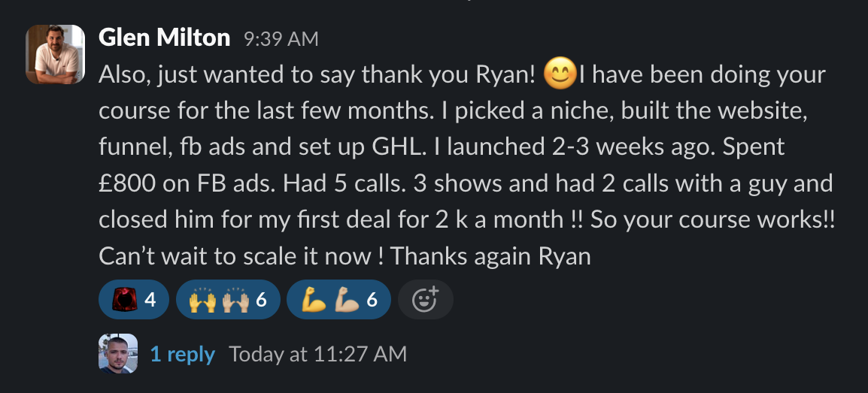The height and width of the screenshot is (393, 868).
Task: Open the 9:39 AM message timestamp
Action: click(281, 39)
